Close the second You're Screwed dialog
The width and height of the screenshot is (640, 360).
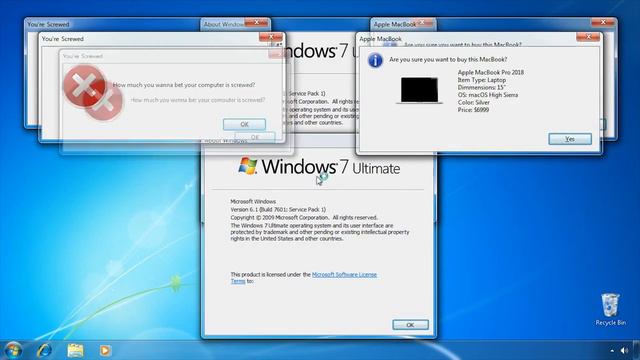(270, 37)
